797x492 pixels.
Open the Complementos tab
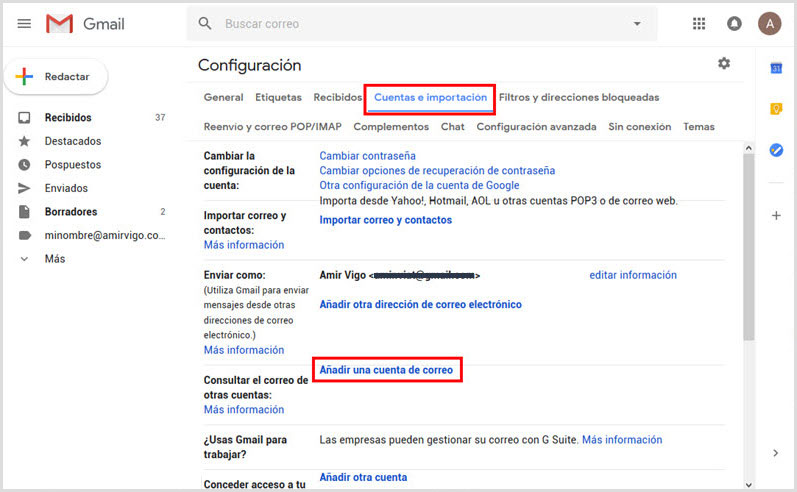click(391, 127)
